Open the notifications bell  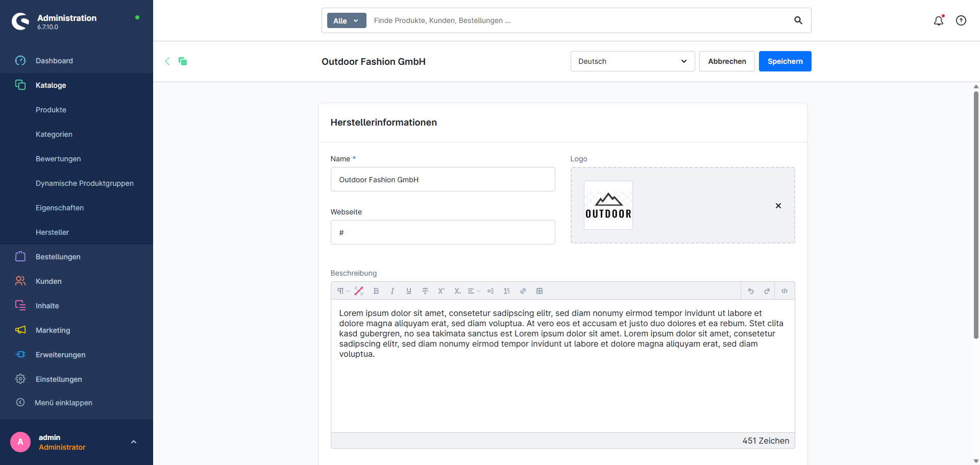point(939,20)
